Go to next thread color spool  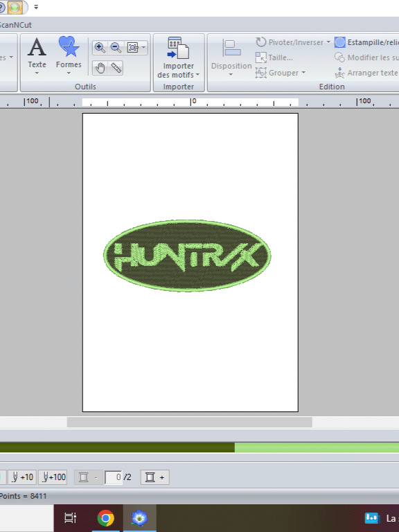(154, 477)
